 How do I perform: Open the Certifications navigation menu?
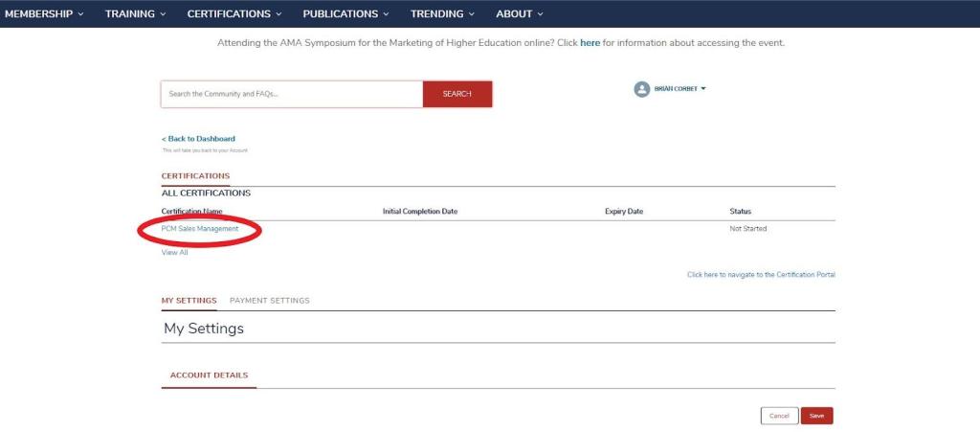click(x=234, y=14)
